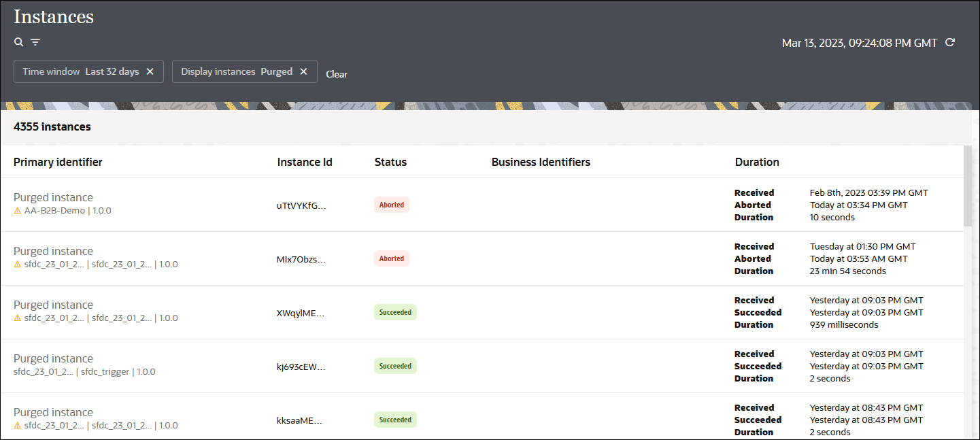
Task: Click warning icon in XWqylME row
Action: tap(18, 318)
